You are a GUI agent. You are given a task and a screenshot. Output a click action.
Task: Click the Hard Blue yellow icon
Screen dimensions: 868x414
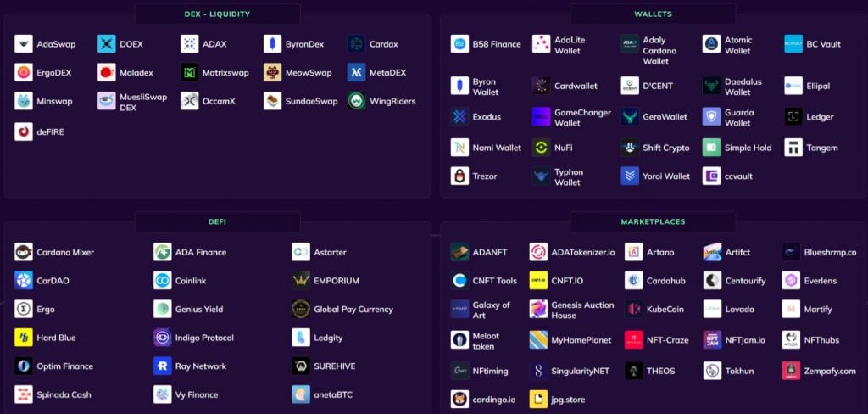tap(24, 338)
